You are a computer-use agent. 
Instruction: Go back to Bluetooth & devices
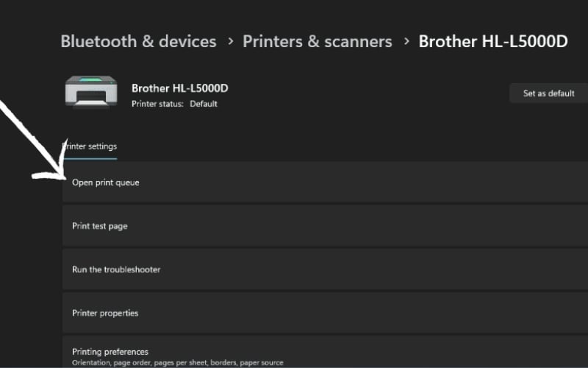click(138, 41)
